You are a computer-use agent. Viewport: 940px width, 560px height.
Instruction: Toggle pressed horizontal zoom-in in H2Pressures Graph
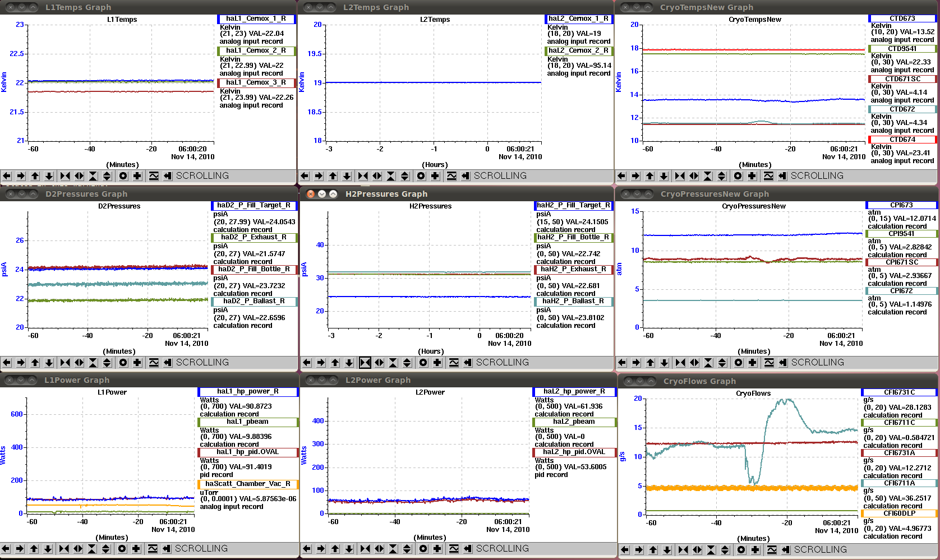365,363
